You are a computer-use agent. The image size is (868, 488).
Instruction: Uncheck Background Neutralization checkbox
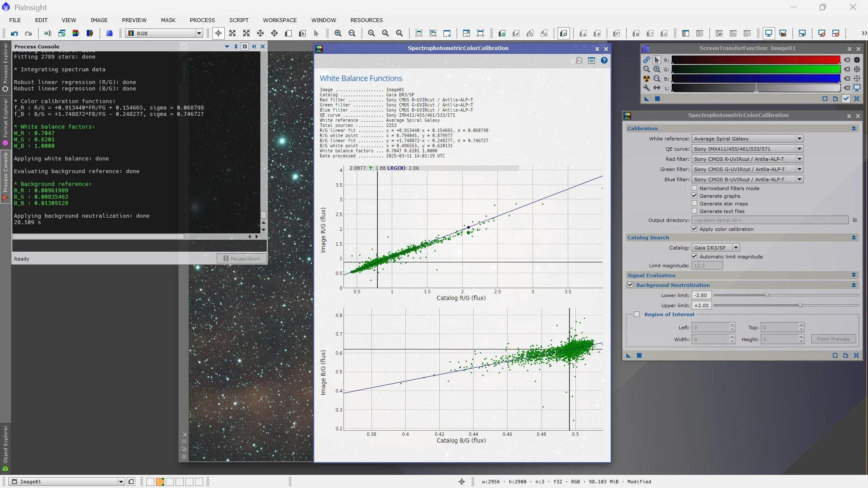pos(631,285)
